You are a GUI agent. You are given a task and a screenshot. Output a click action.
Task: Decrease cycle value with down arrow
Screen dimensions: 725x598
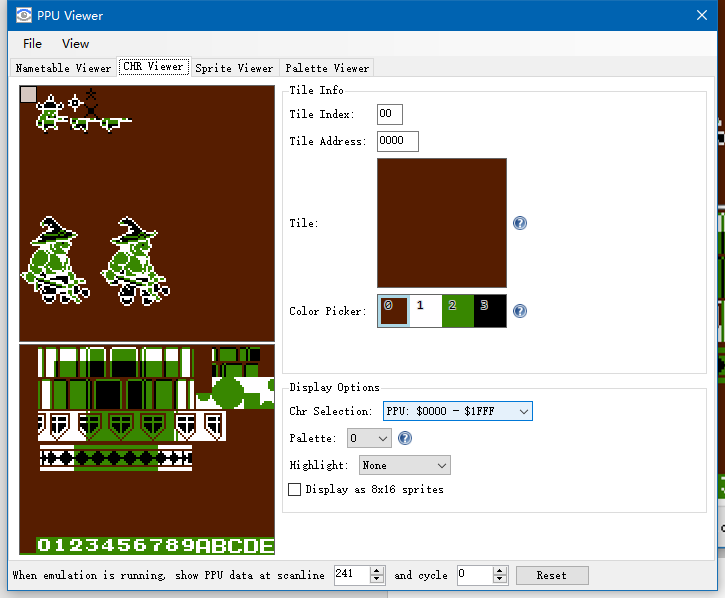[x=500, y=580]
